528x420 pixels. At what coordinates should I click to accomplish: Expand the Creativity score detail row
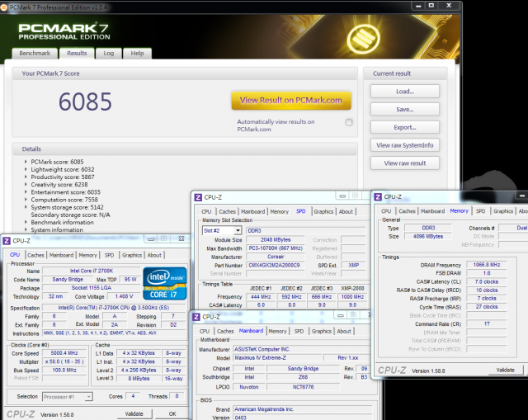click(x=26, y=185)
